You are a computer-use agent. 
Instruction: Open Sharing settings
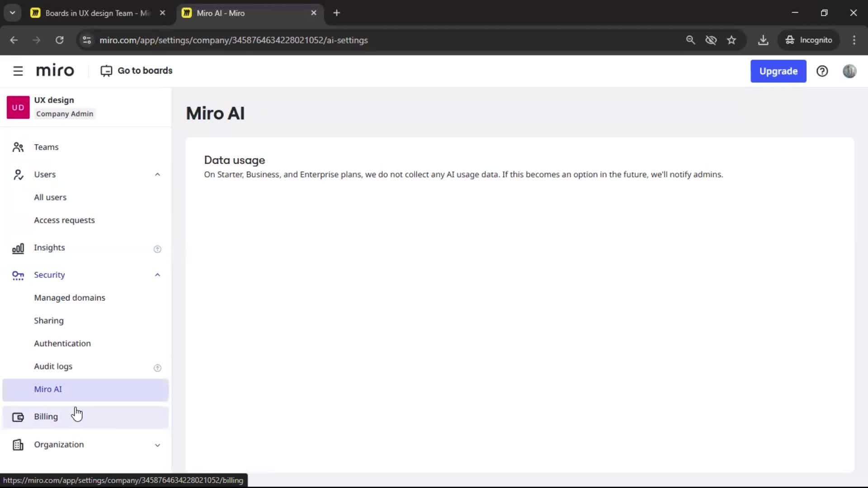(49, 320)
